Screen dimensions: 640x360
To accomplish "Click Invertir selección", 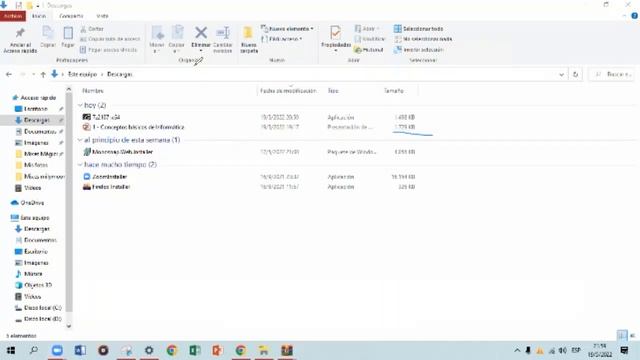I will point(419,50).
